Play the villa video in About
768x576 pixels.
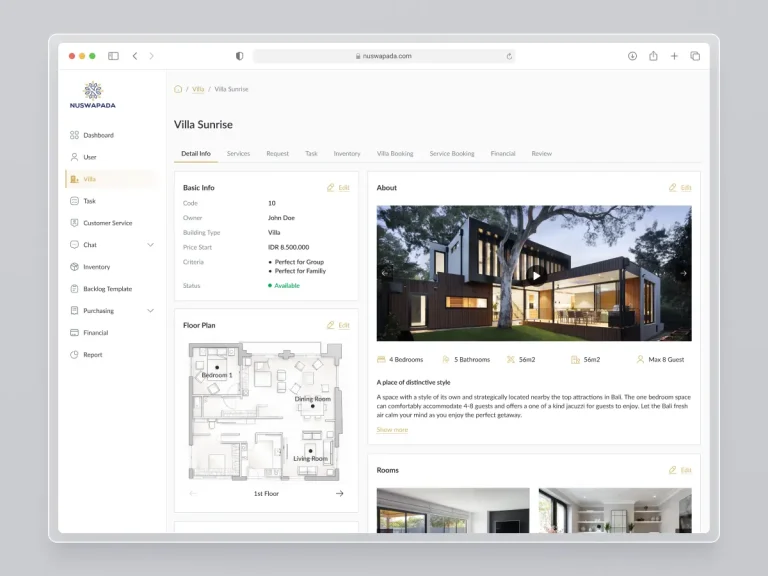click(536, 275)
